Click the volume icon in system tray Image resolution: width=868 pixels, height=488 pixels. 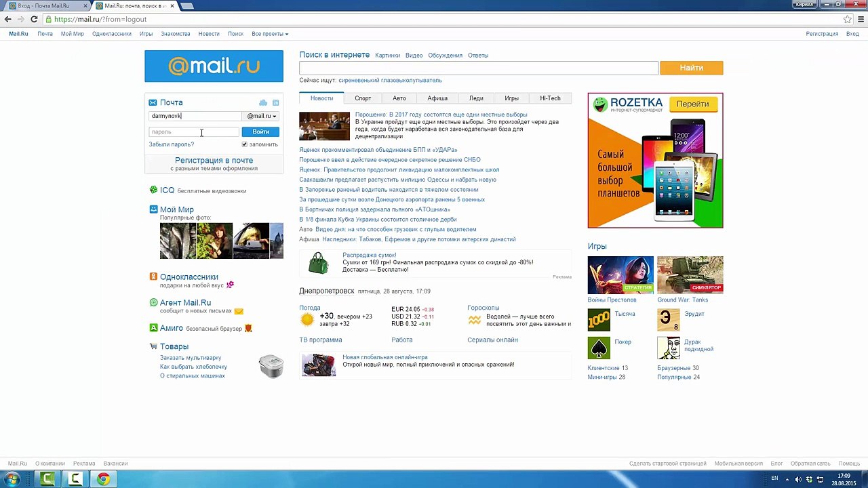[x=798, y=480]
